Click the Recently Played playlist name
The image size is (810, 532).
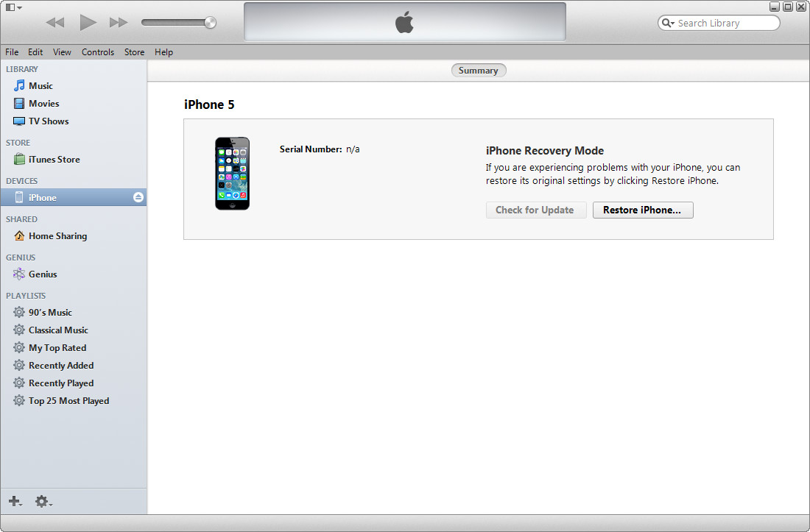(61, 383)
